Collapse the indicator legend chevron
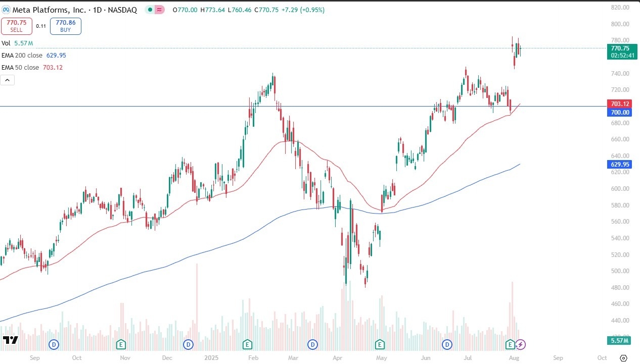The image size is (640, 364). click(x=8, y=80)
